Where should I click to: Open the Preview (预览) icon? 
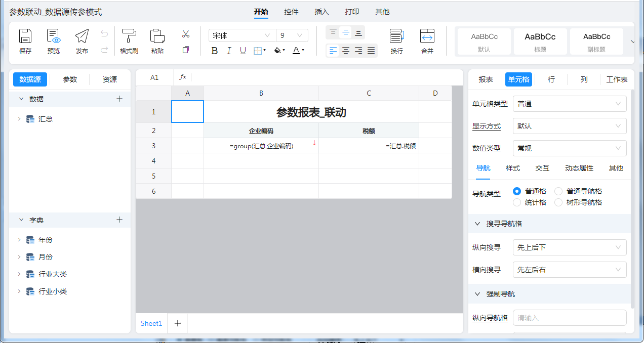pos(54,37)
